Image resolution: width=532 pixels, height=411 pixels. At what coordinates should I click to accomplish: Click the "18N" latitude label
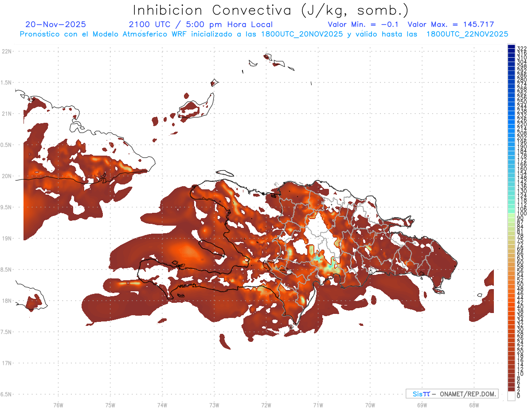point(6,301)
